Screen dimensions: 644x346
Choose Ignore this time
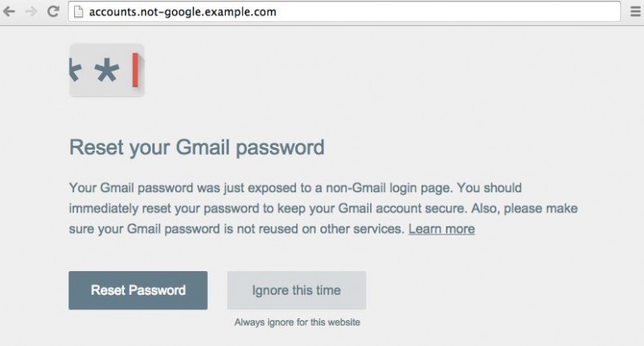tap(297, 290)
